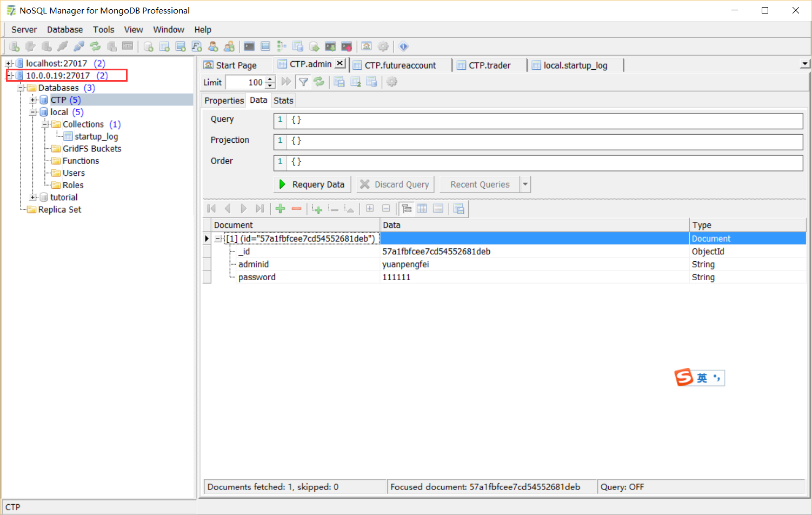Close the CTP.admin tab
The height and width of the screenshot is (515, 812).
pos(340,63)
